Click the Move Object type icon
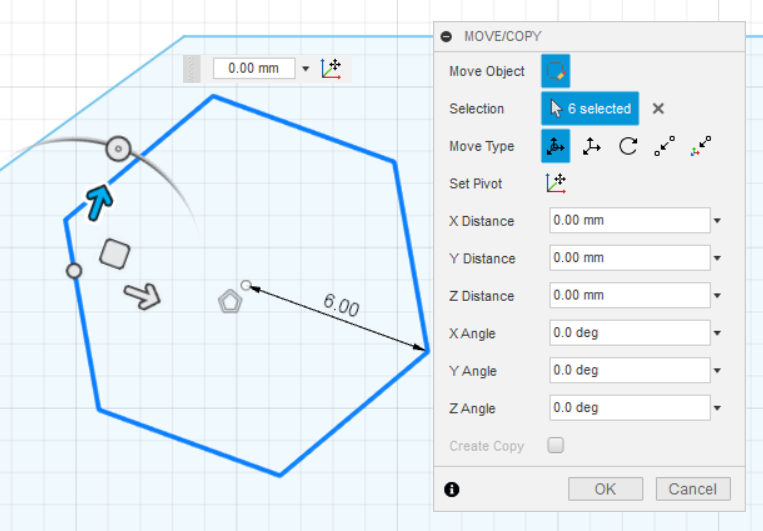Image resolution: width=763 pixels, height=531 pixels. click(x=555, y=71)
